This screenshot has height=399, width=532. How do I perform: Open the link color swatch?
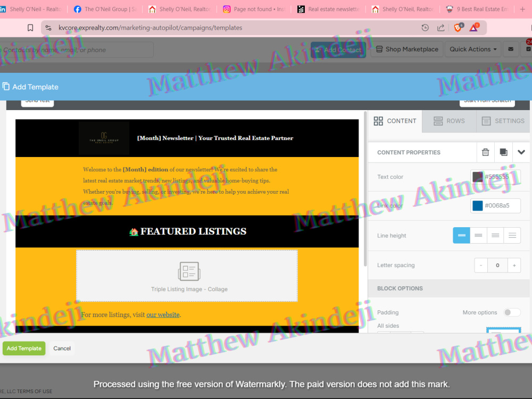click(477, 205)
